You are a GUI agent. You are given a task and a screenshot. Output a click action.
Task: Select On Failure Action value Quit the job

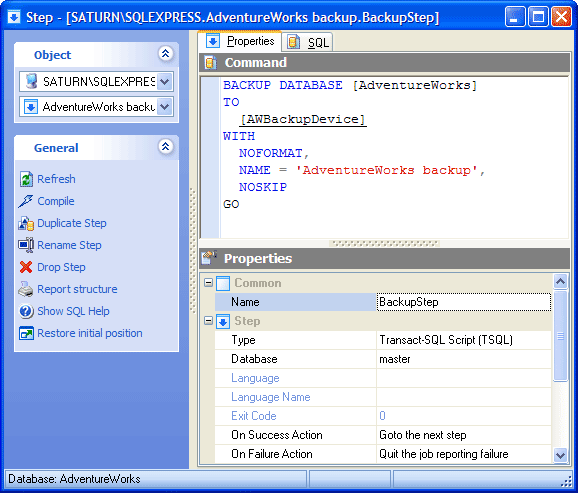[x=464, y=454]
